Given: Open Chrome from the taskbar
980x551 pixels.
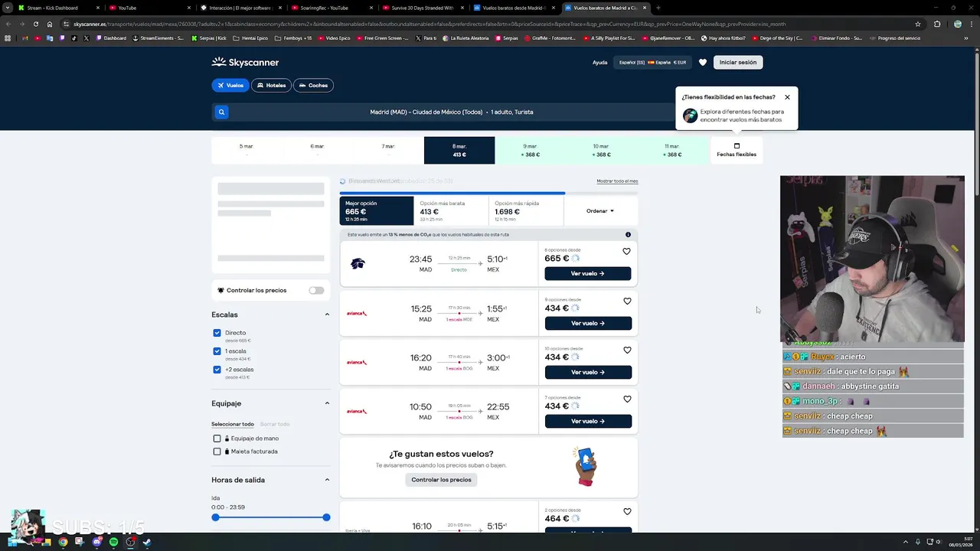Looking at the screenshot, I should pyautogui.click(x=63, y=542).
